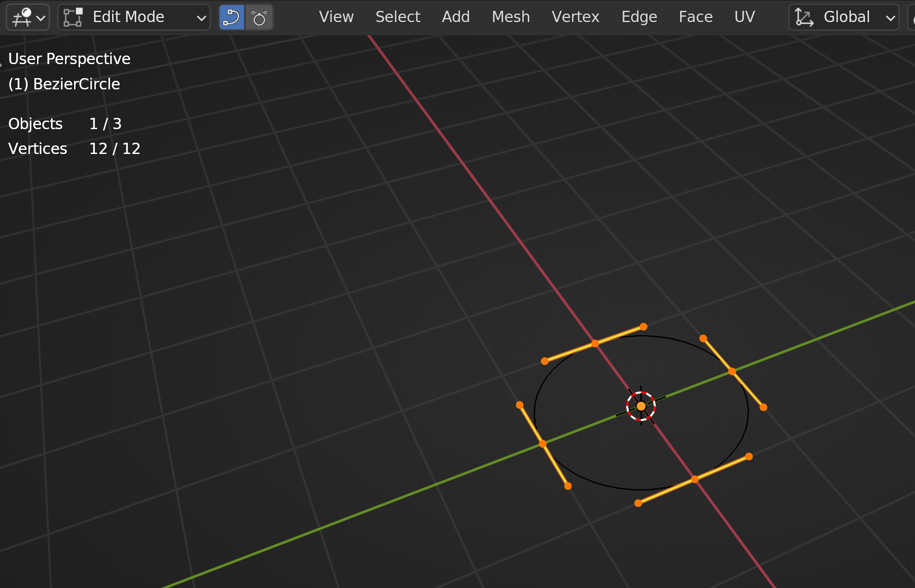Toggle curve handle selection mode
The height and width of the screenshot is (588, 915).
[259, 18]
